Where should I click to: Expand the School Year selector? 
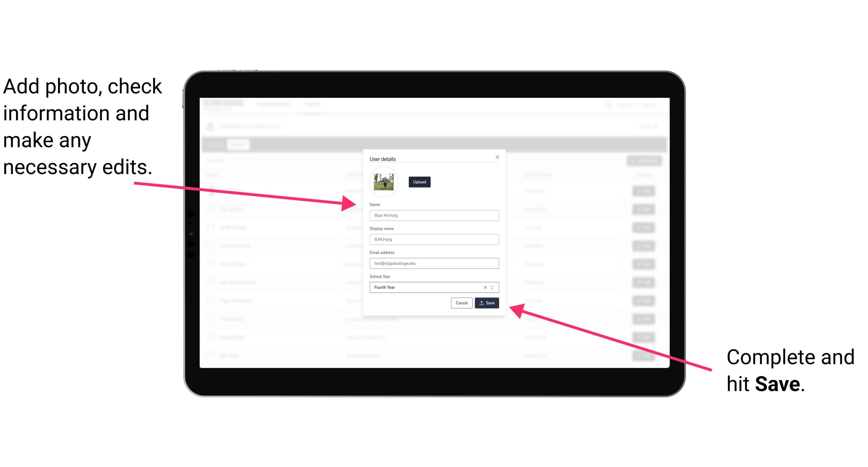click(x=493, y=287)
